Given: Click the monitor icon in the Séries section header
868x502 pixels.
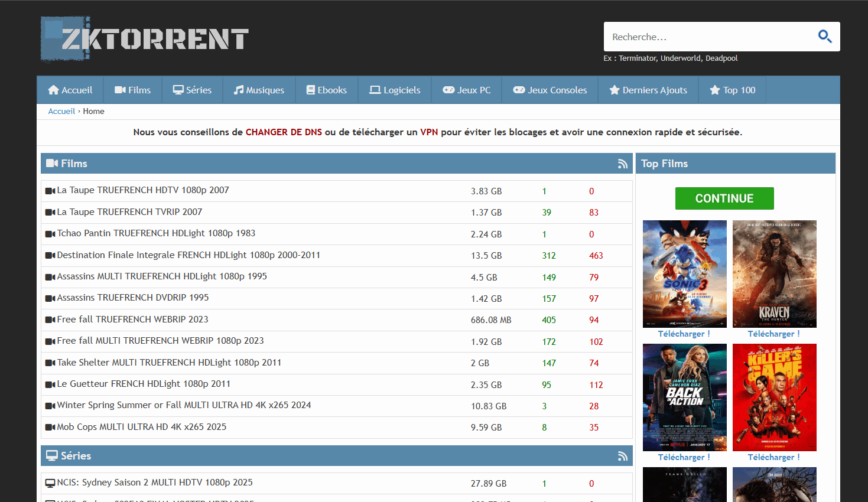Looking at the screenshot, I should [x=52, y=456].
